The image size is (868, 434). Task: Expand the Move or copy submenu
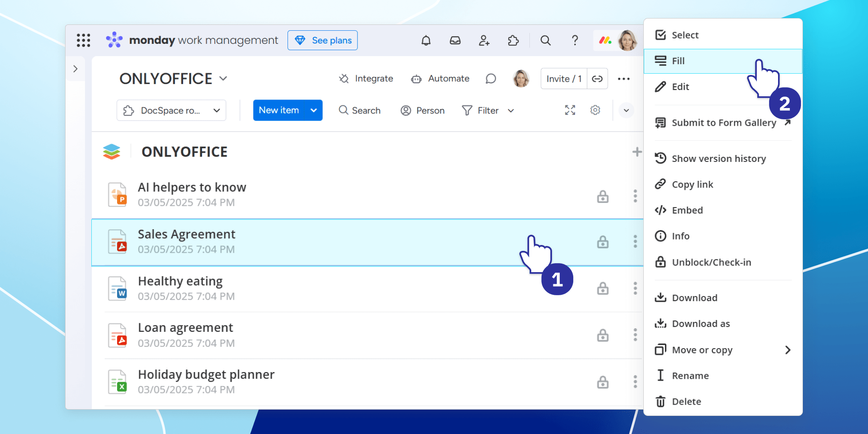[788, 350]
